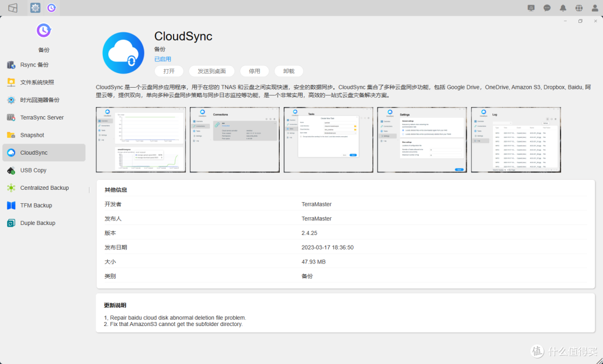Open the Connections screenshot thumbnail
The height and width of the screenshot is (364, 603).
click(234, 140)
